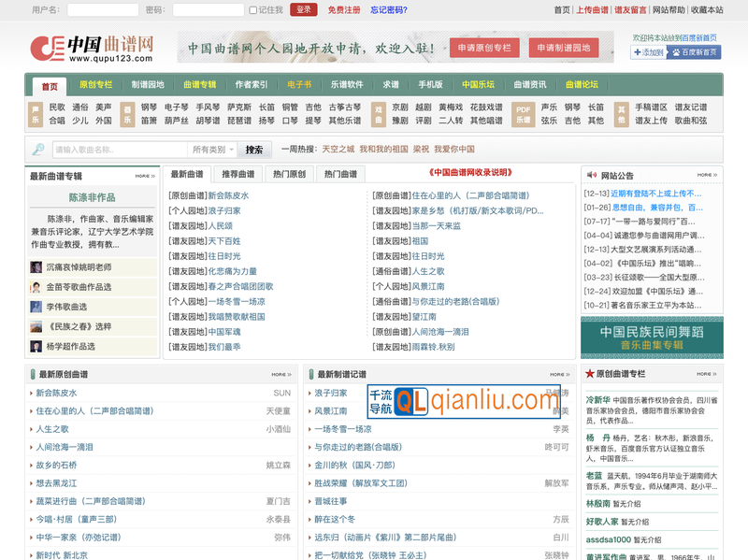The height and width of the screenshot is (560, 748).
Task: Click the 用户名 input field
Action: click(x=103, y=10)
